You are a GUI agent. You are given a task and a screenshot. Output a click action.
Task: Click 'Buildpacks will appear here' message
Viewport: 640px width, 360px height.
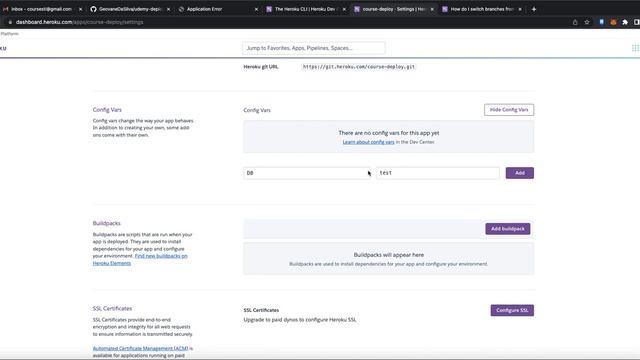coord(389,255)
